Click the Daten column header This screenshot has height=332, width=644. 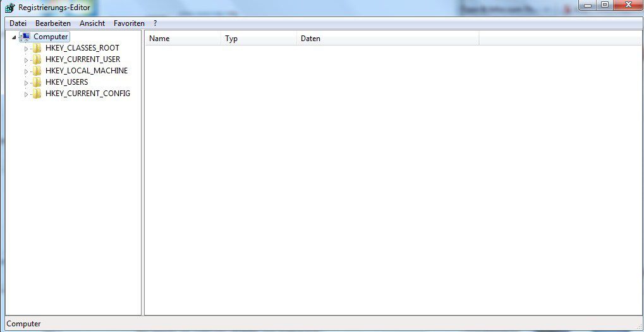(x=387, y=39)
